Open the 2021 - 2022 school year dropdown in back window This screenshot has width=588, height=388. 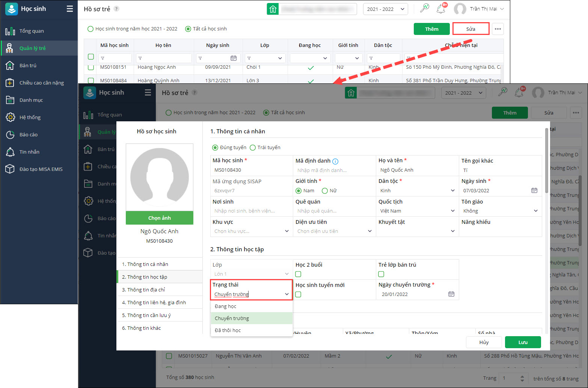coord(386,9)
